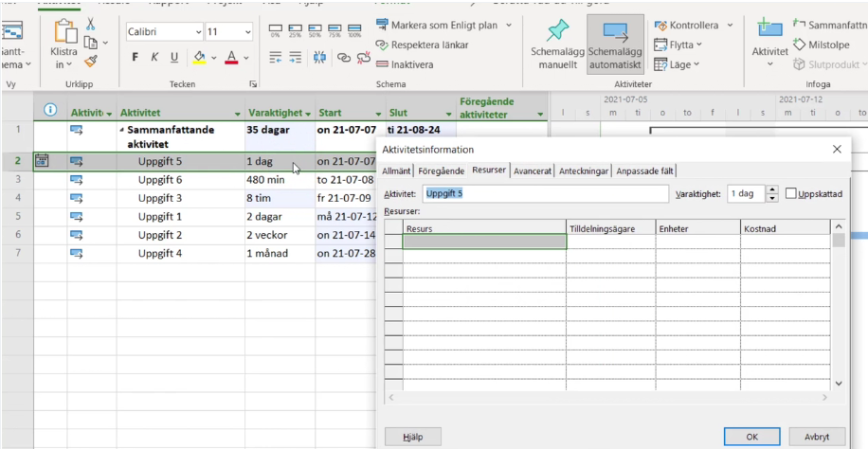This screenshot has width=868, height=449.
Task: Check the Uppskattad checkbox
Action: (x=791, y=193)
